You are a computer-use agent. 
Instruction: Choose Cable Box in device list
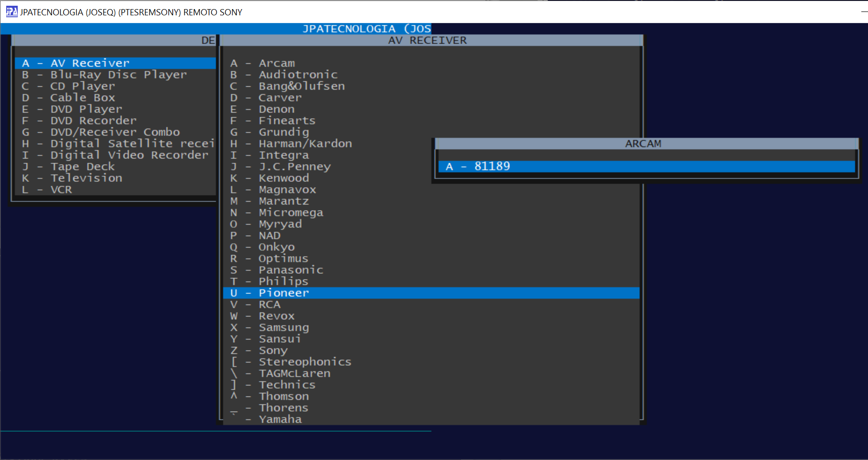coord(115,98)
